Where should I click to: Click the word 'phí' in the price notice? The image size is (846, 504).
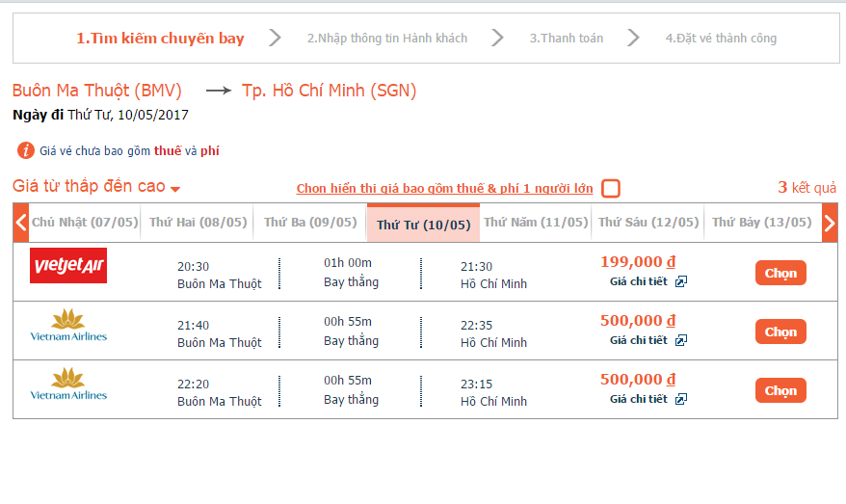[210, 151]
